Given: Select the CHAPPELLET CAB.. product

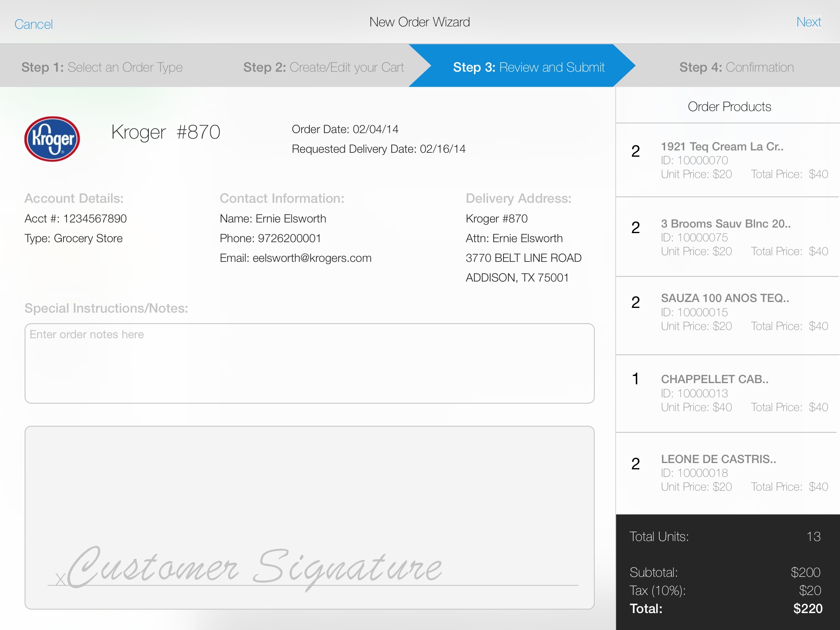Looking at the screenshot, I should point(727,393).
